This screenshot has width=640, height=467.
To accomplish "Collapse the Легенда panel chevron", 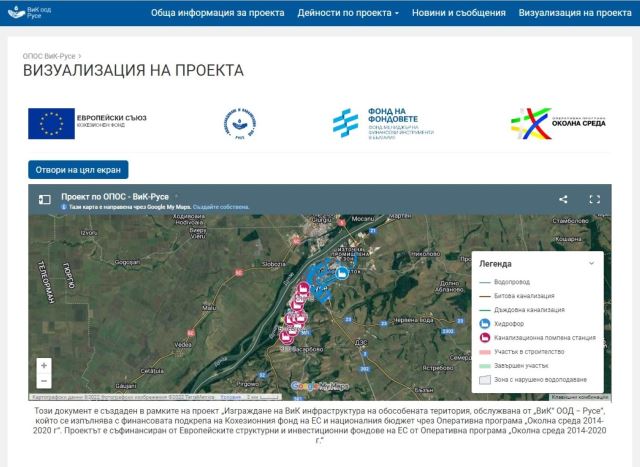I will [x=591, y=263].
